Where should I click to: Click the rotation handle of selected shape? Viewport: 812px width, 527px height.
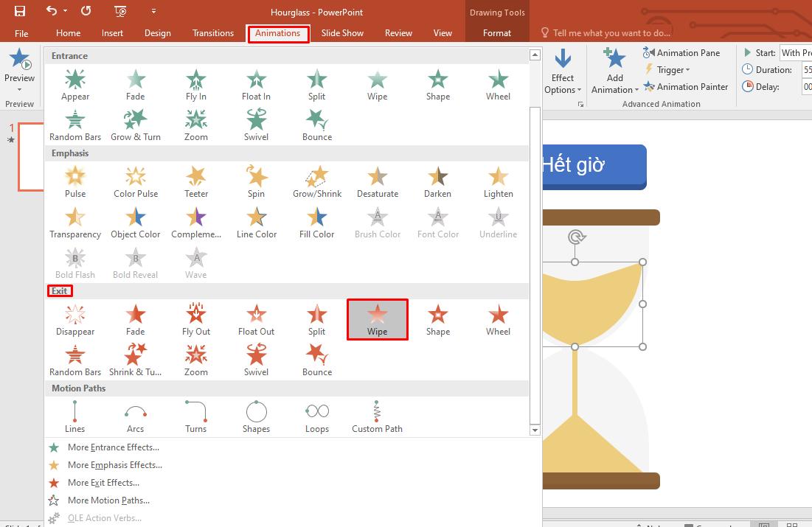point(575,237)
